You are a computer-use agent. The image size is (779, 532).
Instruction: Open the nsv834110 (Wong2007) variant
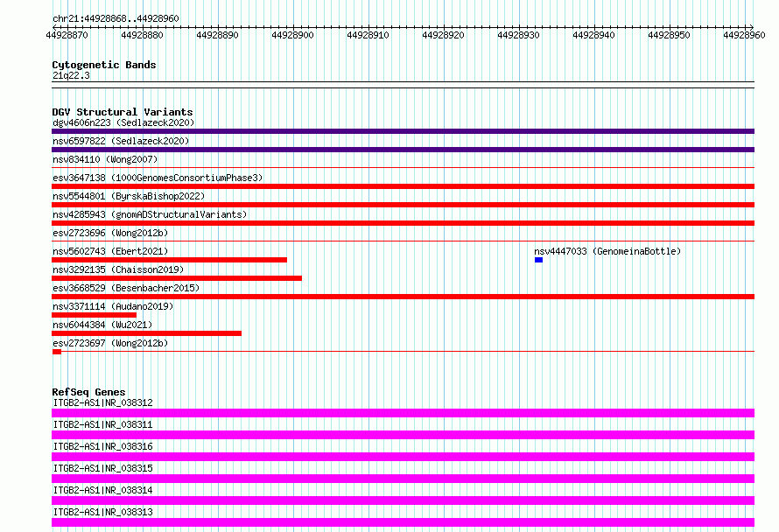[105, 159]
